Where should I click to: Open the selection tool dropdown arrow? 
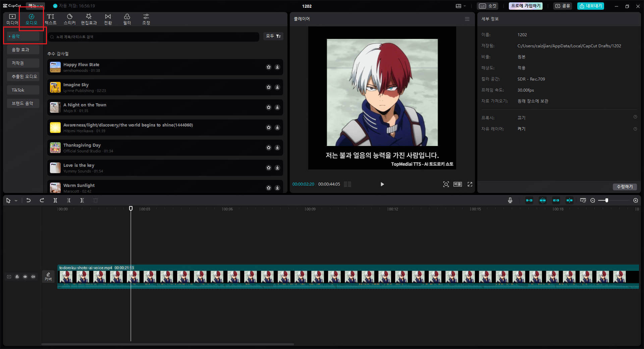[16, 201]
